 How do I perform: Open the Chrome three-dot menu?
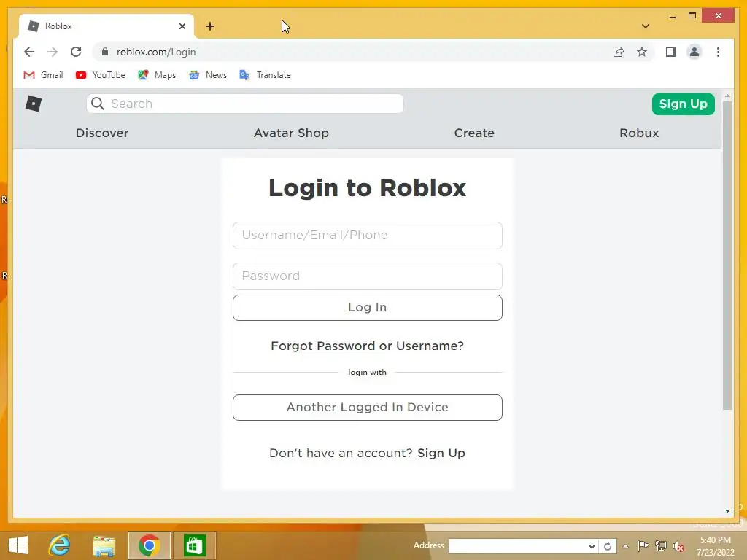(x=718, y=52)
